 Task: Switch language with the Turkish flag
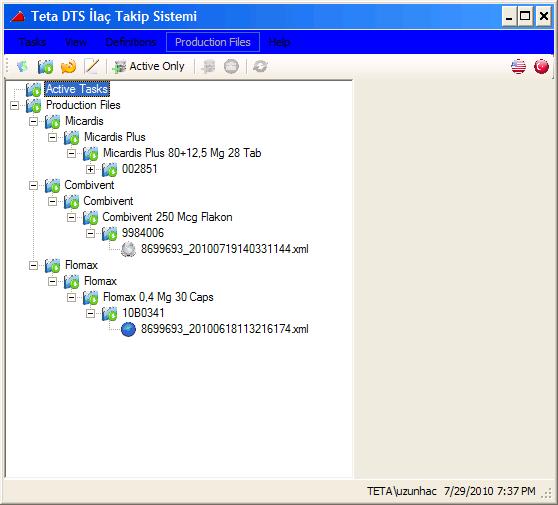click(541, 66)
